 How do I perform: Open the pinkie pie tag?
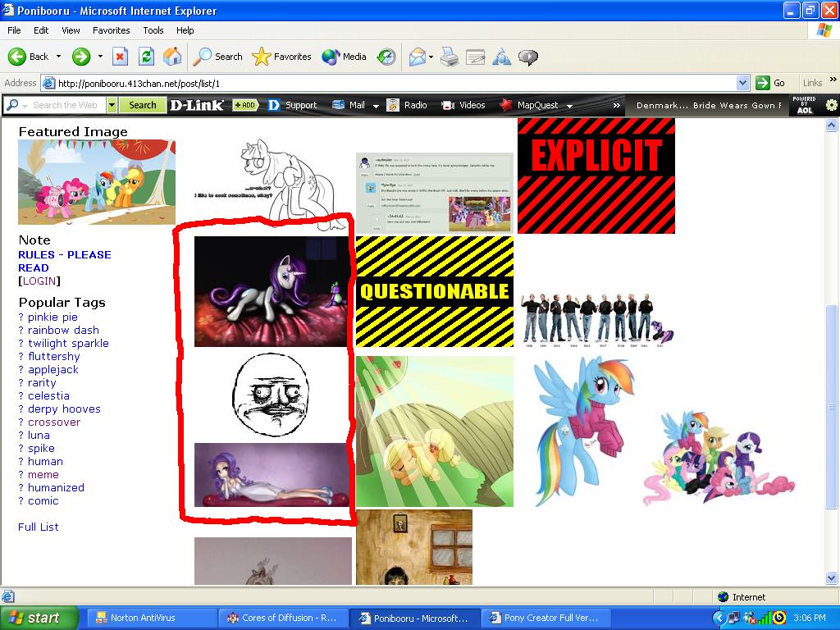point(52,317)
